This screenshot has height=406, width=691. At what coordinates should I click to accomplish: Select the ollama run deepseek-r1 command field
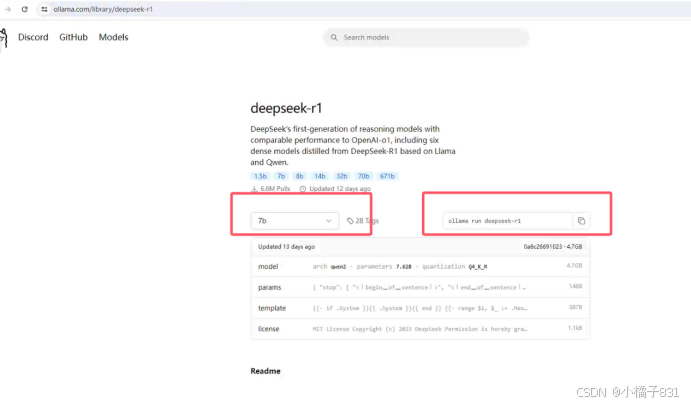click(508, 221)
